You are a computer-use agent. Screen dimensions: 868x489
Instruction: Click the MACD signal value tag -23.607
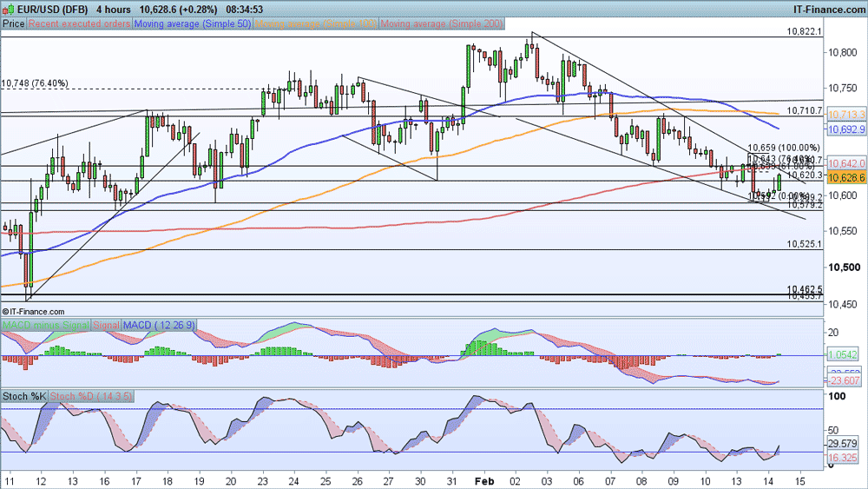(x=844, y=381)
